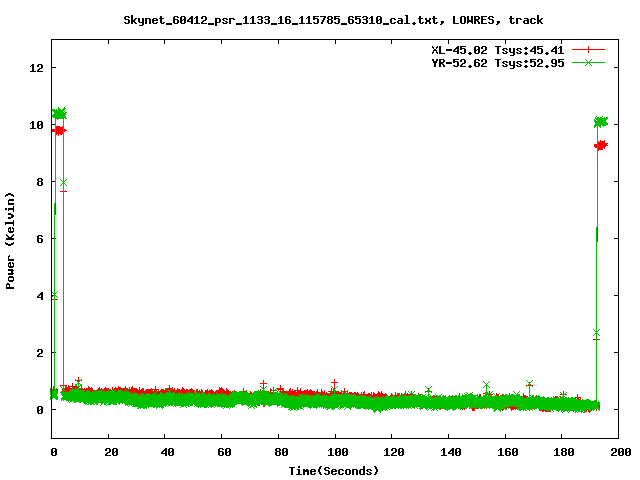The width and height of the screenshot is (640, 480).
Task: Click the y-axis tick label 12
Action: (37, 68)
